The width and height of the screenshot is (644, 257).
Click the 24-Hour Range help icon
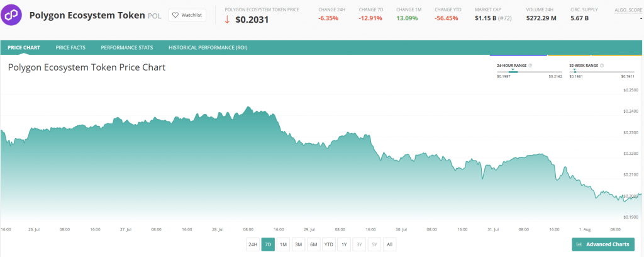pos(531,65)
